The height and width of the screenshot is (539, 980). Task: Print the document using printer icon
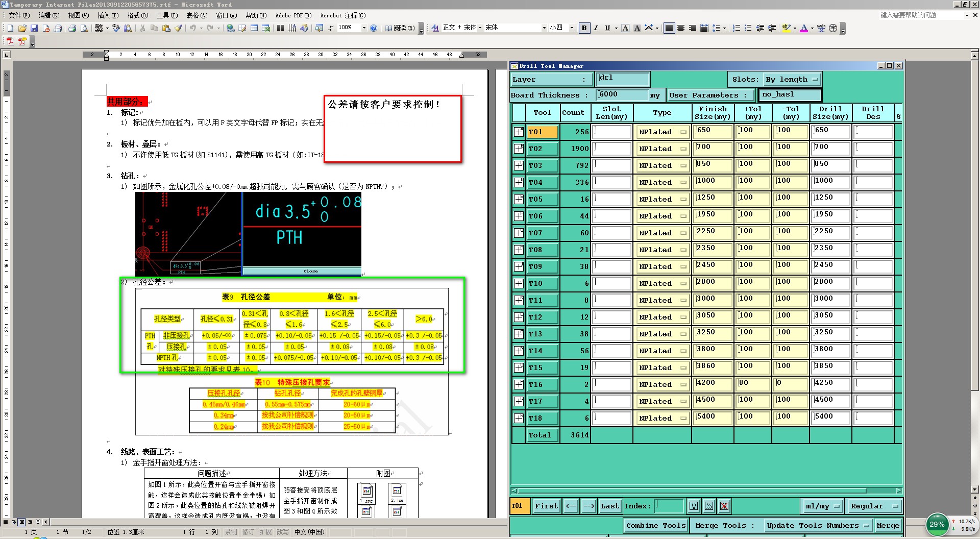pos(72,28)
